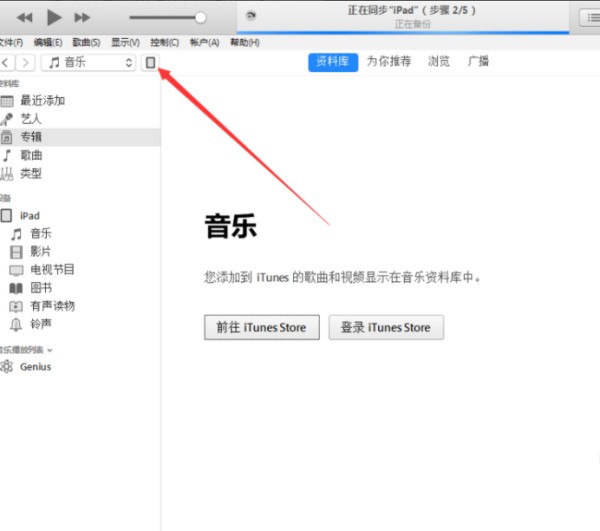600x531 pixels.
Task: Collapse the 音乐播放列表 section chevron
Action: pyautogui.click(x=50, y=350)
